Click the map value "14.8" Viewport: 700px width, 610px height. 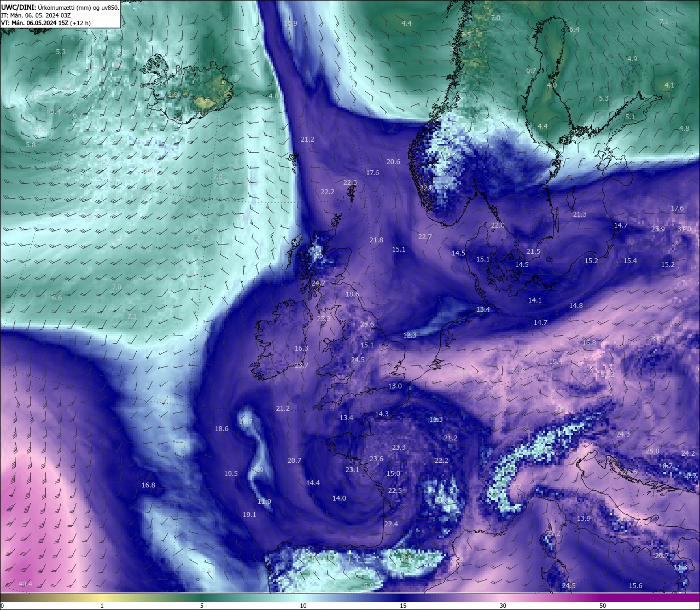(x=576, y=305)
